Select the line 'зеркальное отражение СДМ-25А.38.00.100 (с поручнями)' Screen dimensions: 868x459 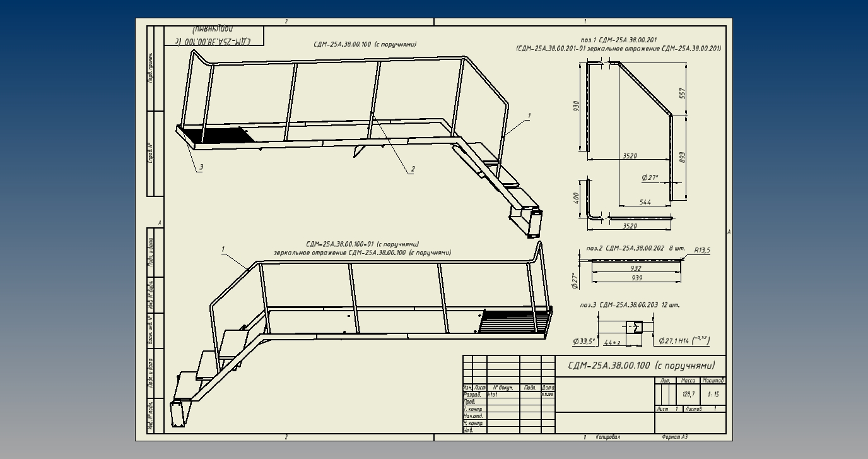tap(362, 253)
